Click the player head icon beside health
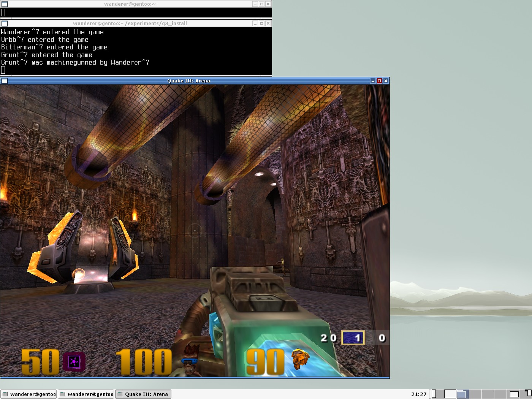 click(190, 360)
